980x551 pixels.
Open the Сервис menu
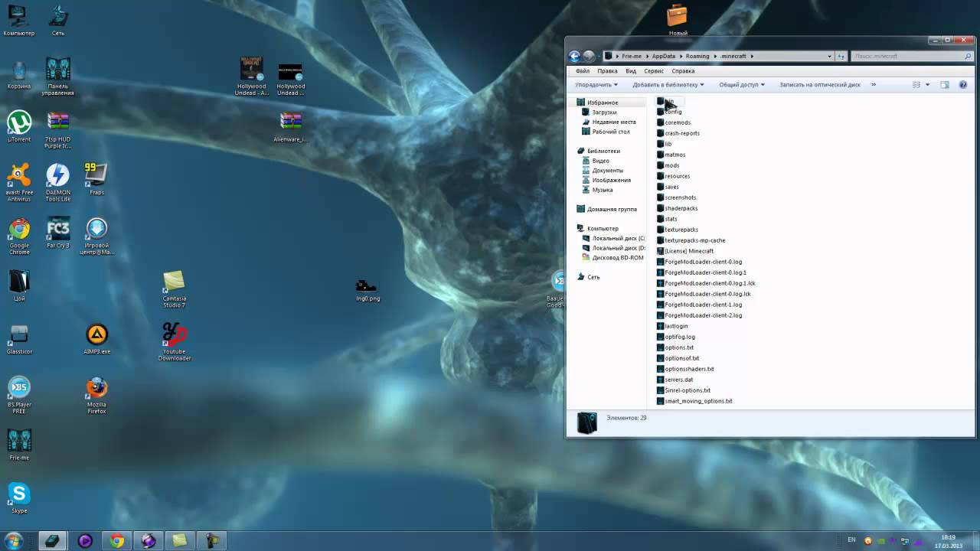click(654, 71)
